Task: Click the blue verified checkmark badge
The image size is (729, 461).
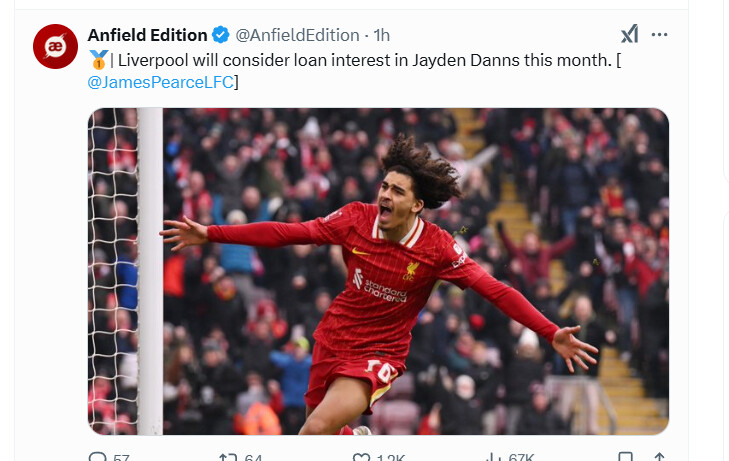Action: (220, 35)
